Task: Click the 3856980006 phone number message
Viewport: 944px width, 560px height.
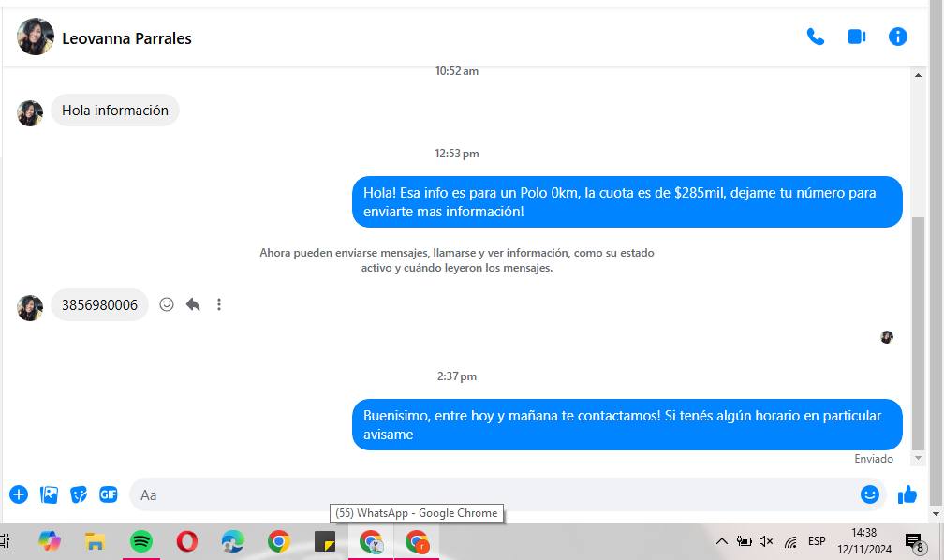Action: [99, 304]
